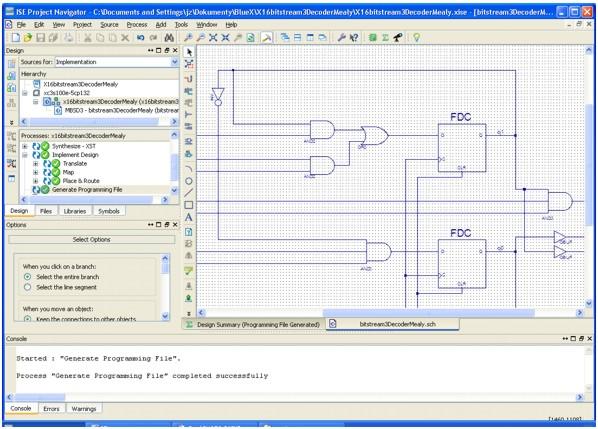The width and height of the screenshot is (598, 429).
Task: Click the Open project folder icon
Action: pyautogui.click(x=27, y=37)
